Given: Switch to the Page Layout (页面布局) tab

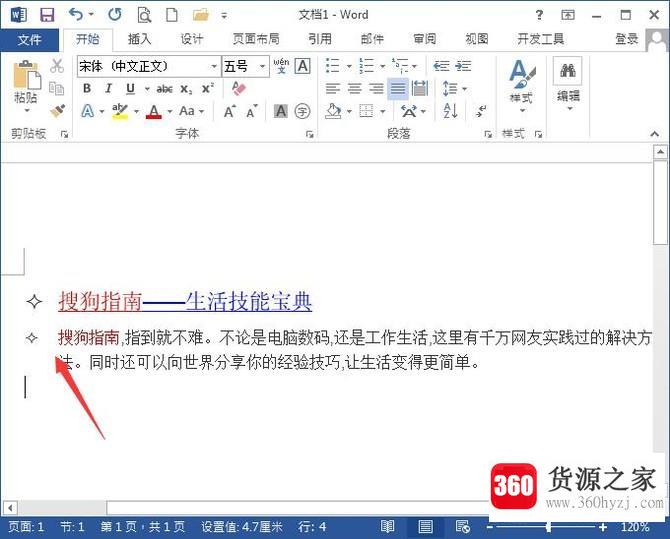Looking at the screenshot, I should [x=256, y=39].
